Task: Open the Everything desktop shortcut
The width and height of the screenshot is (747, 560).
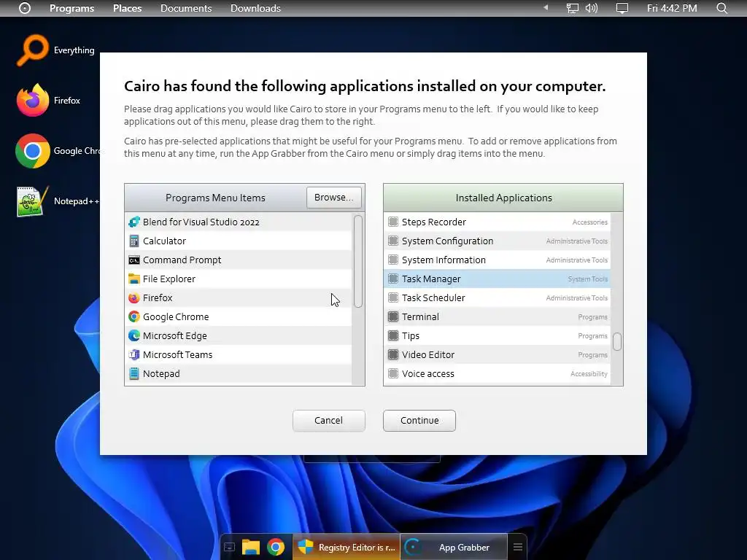Action: pos(55,50)
